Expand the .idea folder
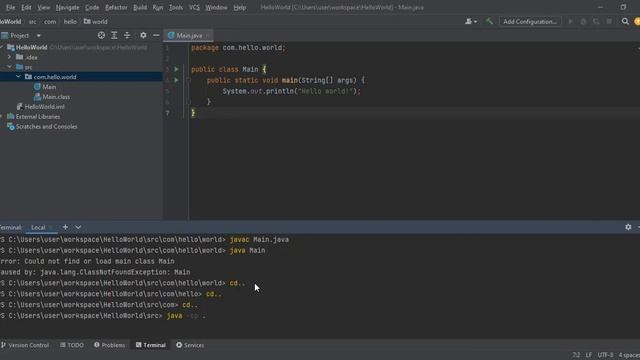The image size is (640, 360). coord(9,57)
